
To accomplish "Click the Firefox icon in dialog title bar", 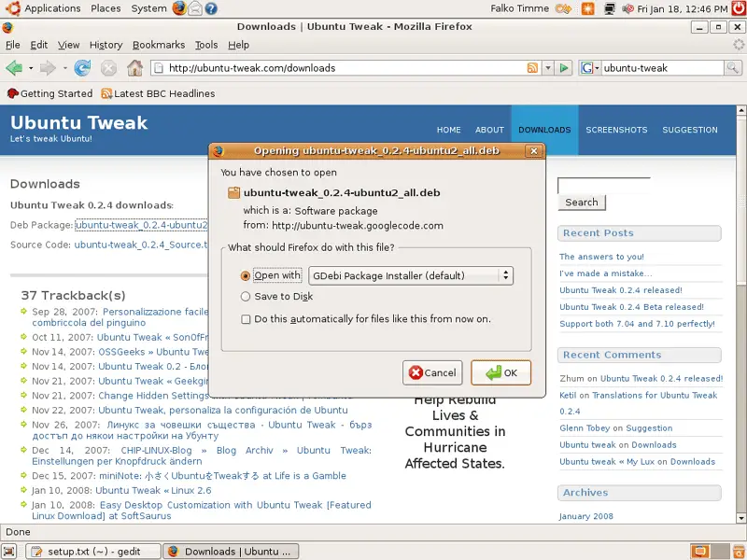I will (218, 151).
